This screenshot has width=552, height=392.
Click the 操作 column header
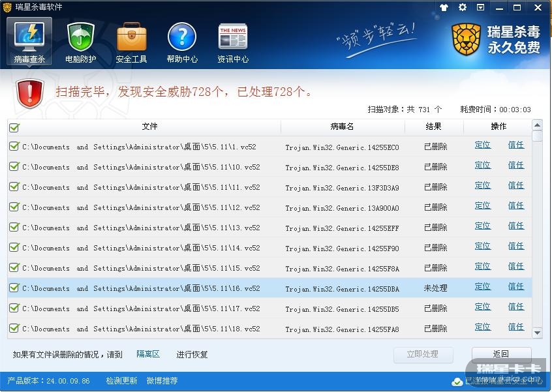(498, 127)
